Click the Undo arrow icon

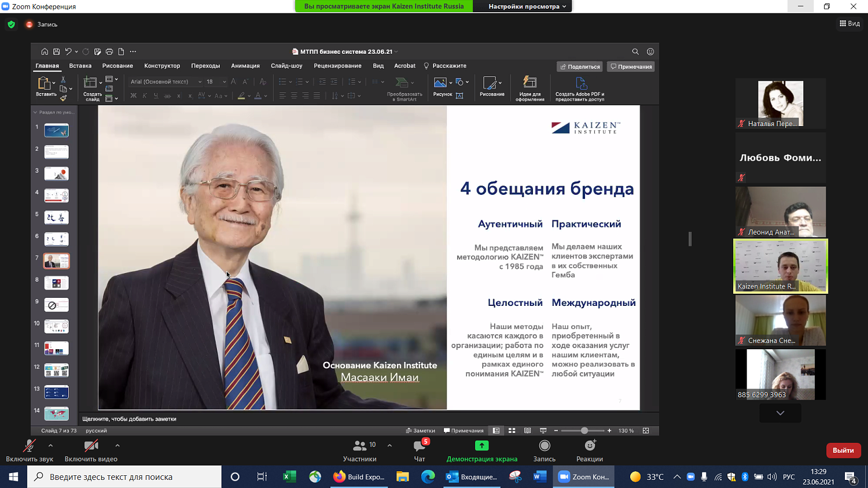click(x=68, y=51)
